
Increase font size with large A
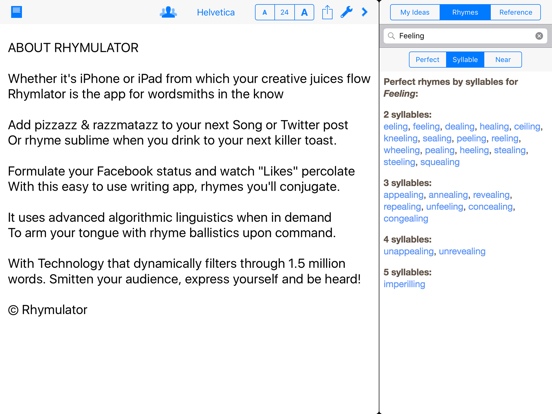click(304, 13)
